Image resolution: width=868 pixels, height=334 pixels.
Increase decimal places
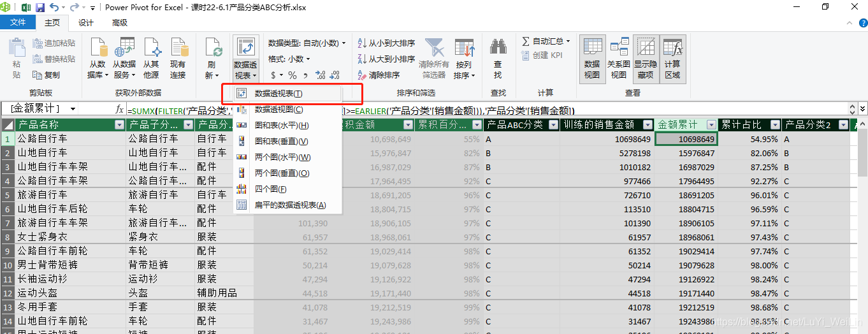[321, 75]
